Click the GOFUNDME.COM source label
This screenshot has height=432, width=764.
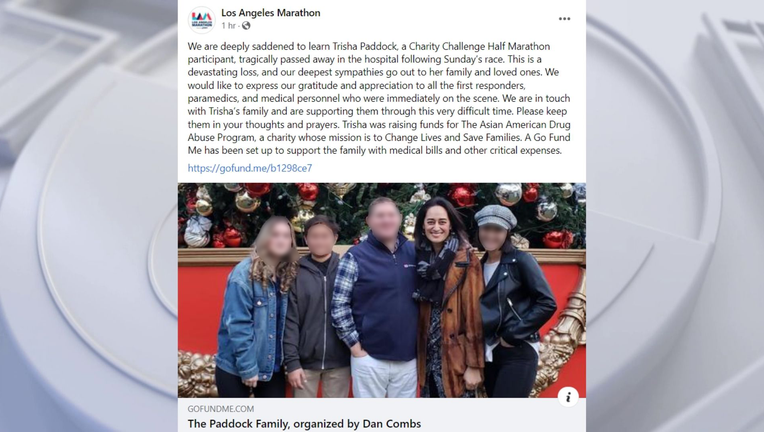pyautogui.click(x=221, y=409)
